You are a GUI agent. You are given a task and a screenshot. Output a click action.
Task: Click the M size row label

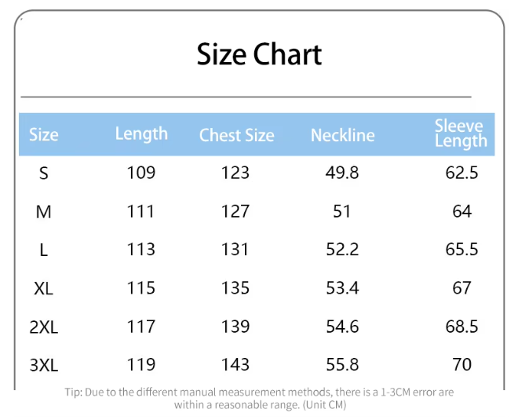44,211
